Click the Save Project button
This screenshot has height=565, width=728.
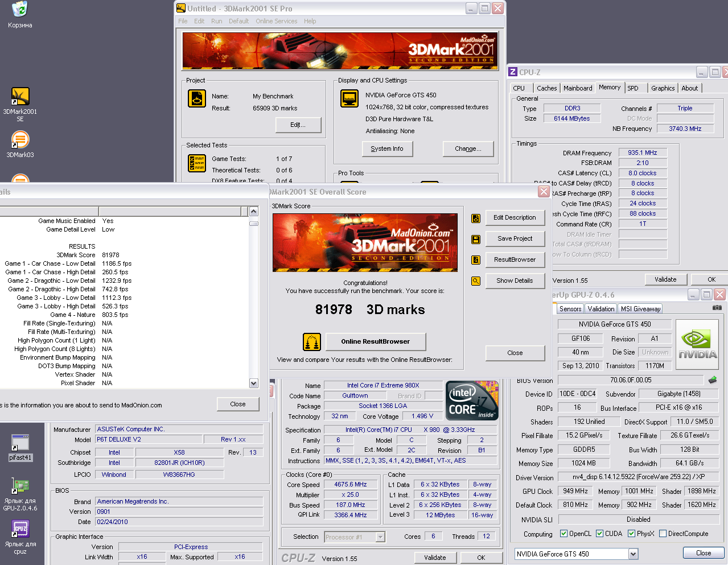point(515,239)
